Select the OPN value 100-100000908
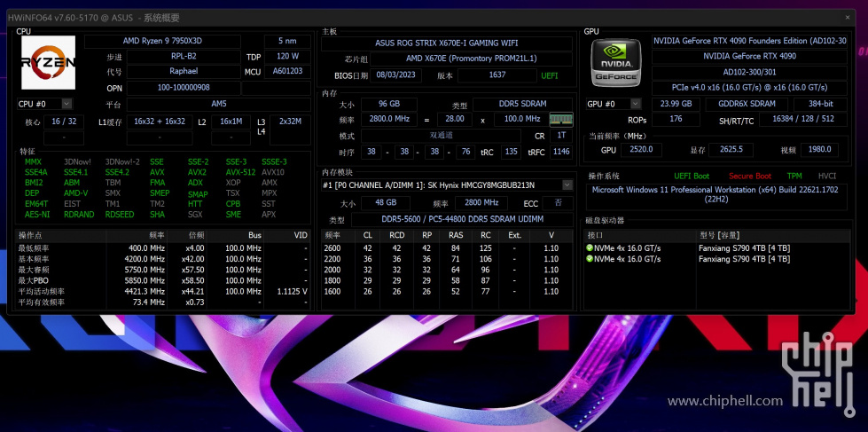 (184, 88)
